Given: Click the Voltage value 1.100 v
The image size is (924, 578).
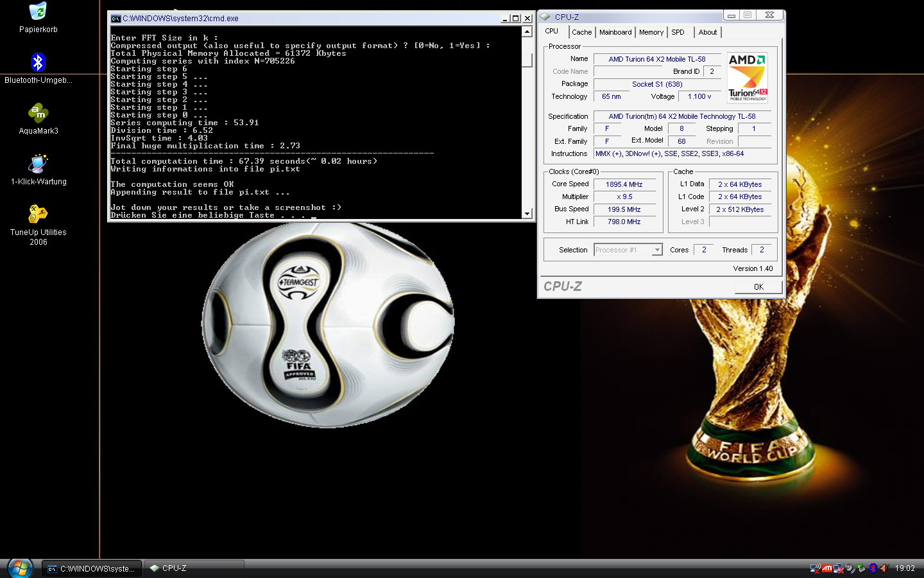Looking at the screenshot, I should tap(699, 96).
